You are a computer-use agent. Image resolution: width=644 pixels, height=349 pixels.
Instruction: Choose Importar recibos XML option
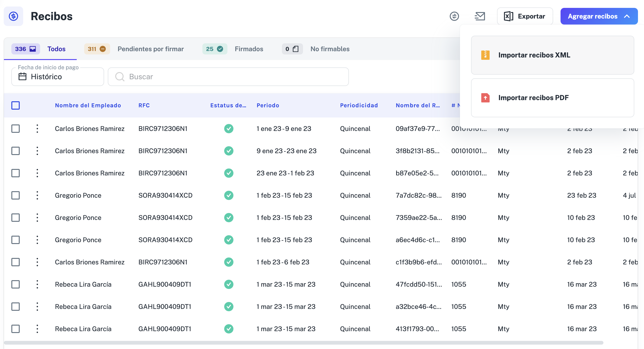pos(552,55)
